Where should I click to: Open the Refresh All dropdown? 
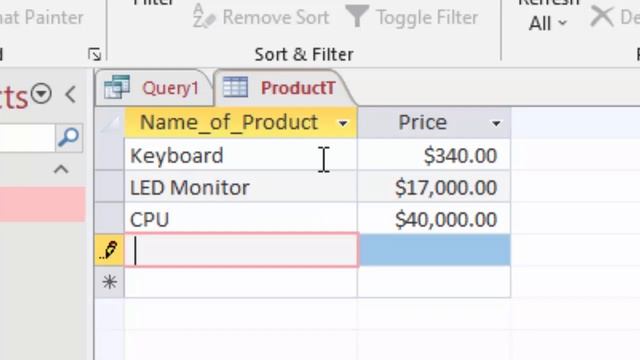click(x=548, y=23)
